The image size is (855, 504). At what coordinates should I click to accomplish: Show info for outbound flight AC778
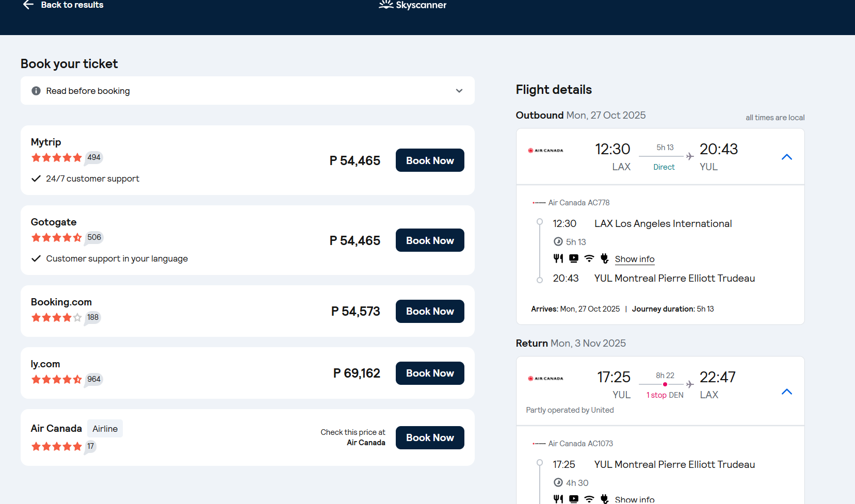click(x=635, y=259)
